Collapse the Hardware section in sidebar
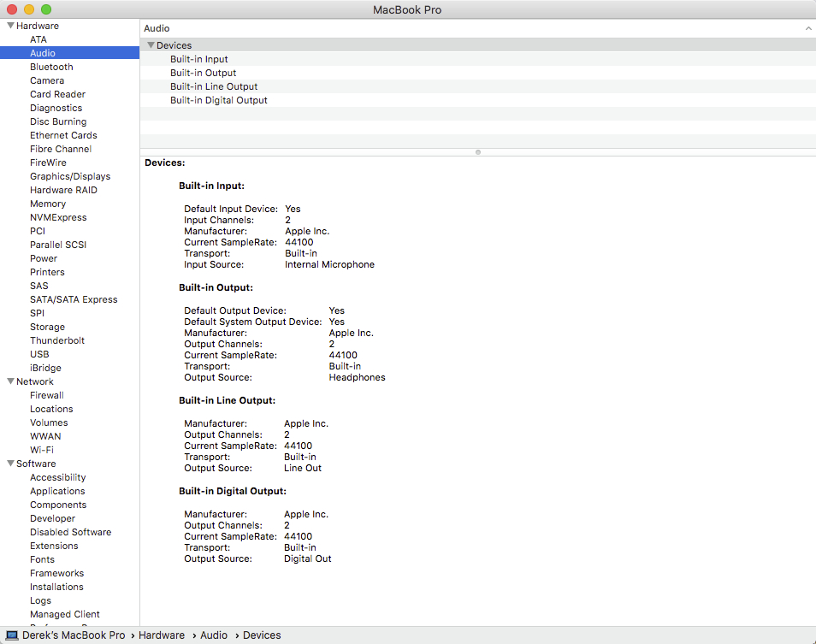Screen dimensions: 816x644 [x=10, y=26]
